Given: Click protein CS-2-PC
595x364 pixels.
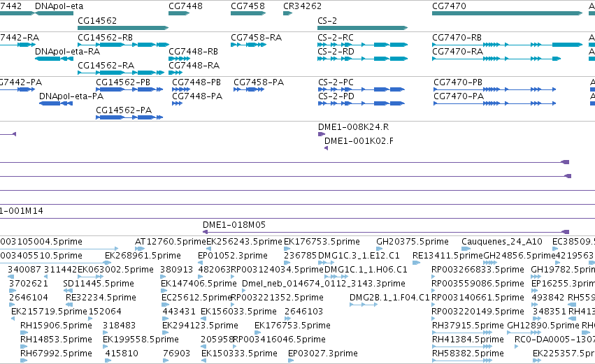Looking at the screenshot, I should [x=336, y=82].
